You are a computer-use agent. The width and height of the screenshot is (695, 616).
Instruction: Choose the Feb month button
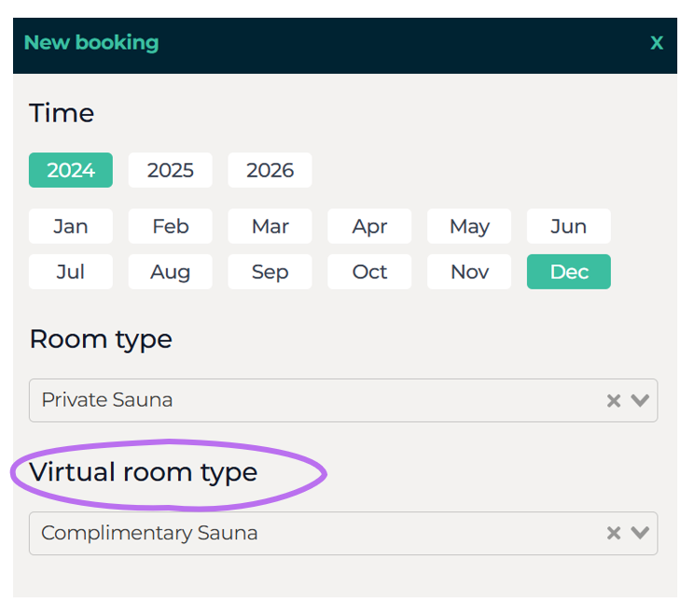click(x=171, y=226)
